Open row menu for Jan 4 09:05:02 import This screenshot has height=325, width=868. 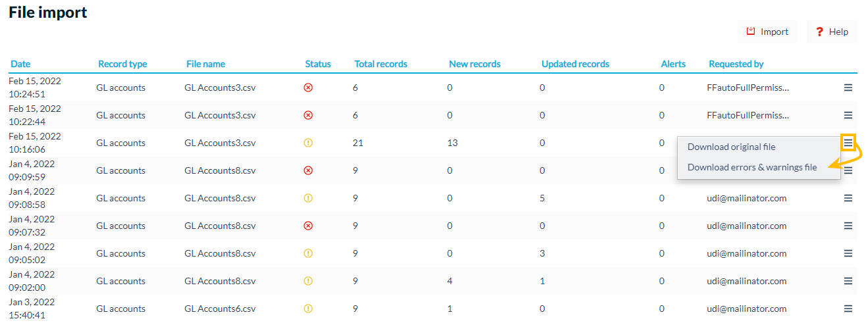point(848,253)
